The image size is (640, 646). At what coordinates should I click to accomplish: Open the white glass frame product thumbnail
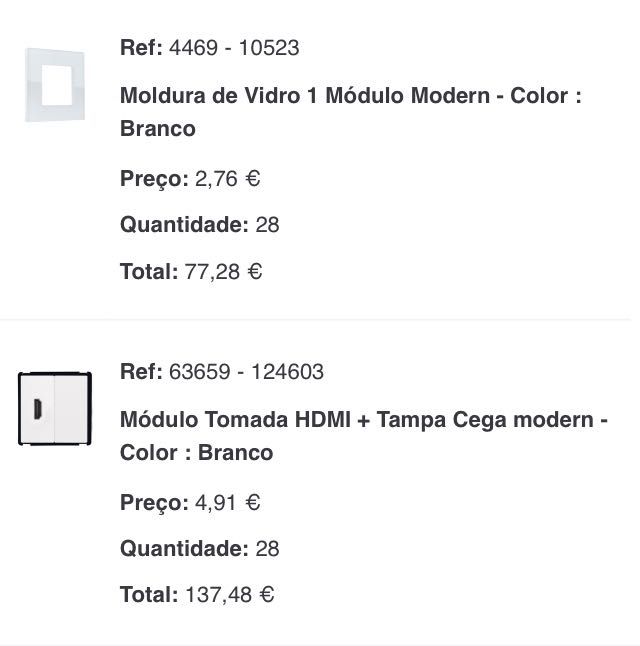(x=56, y=85)
